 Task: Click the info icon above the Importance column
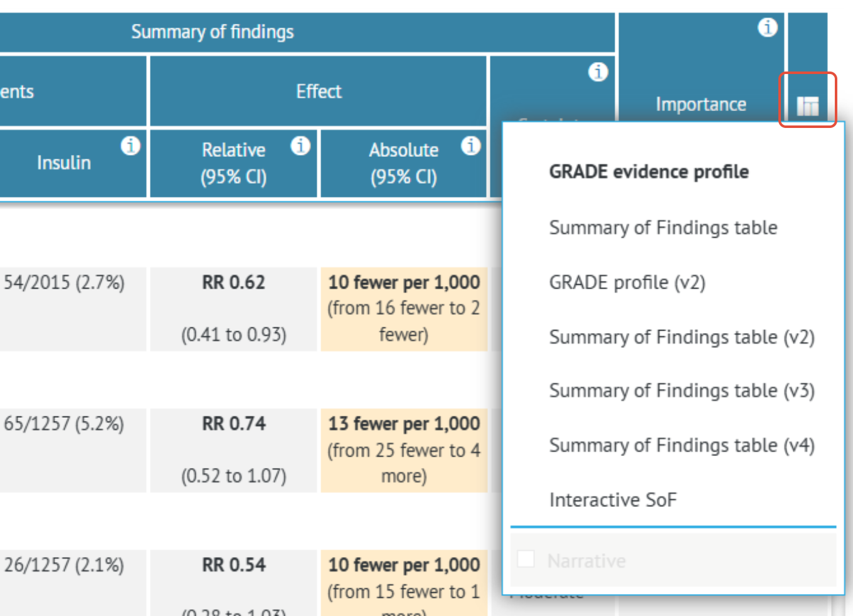coord(767,28)
